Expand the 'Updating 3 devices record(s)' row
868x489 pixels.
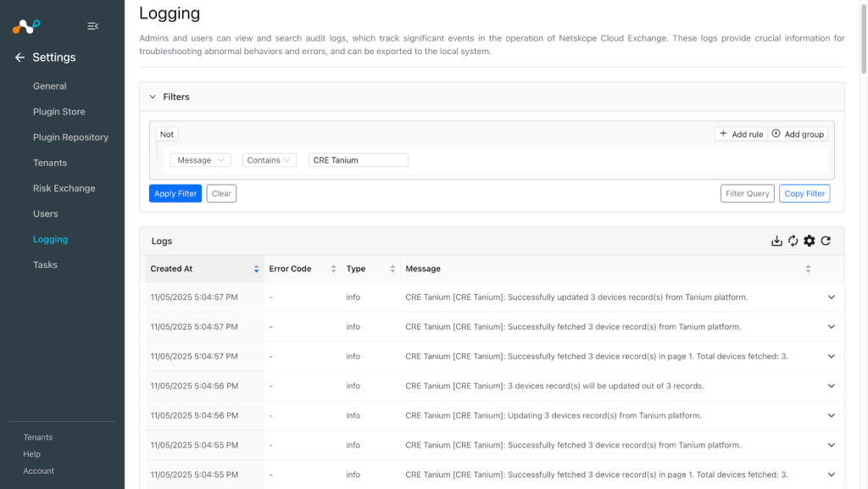coord(832,415)
